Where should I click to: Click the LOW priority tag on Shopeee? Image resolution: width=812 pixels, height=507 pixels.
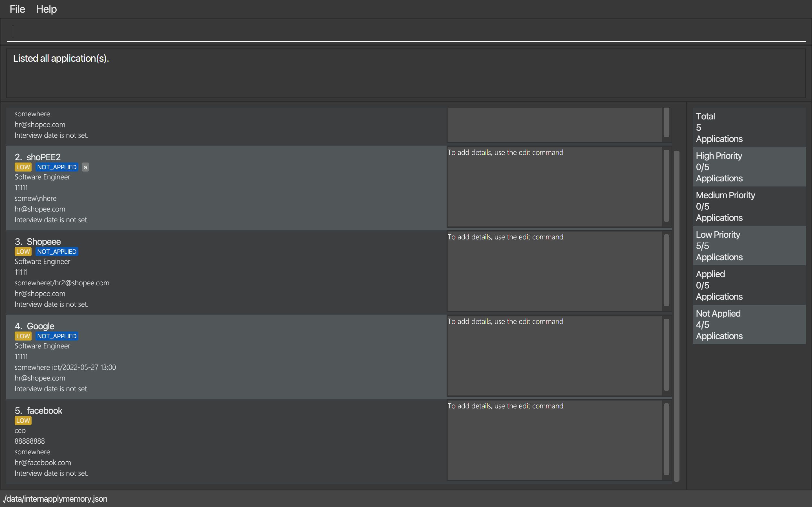tap(23, 252)
